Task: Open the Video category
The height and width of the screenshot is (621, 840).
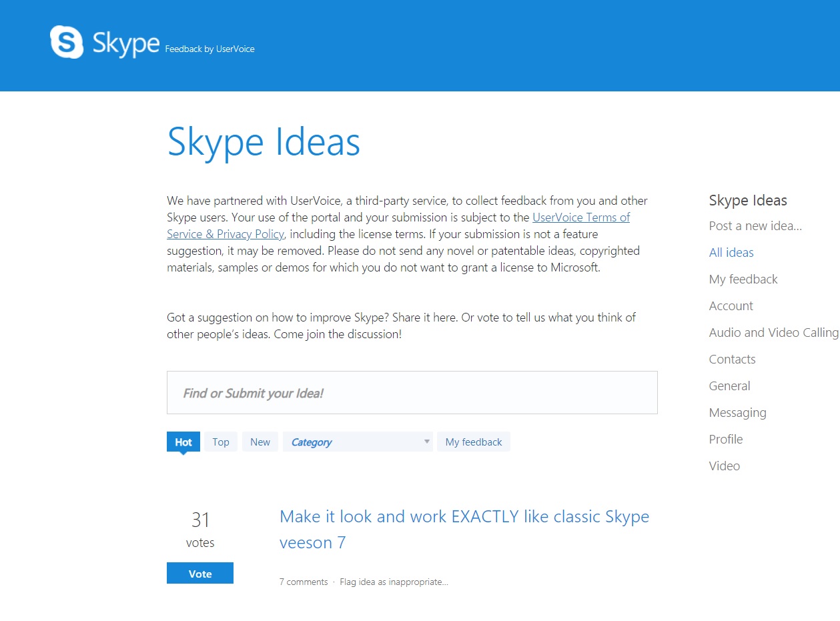Action: (725, 466)
